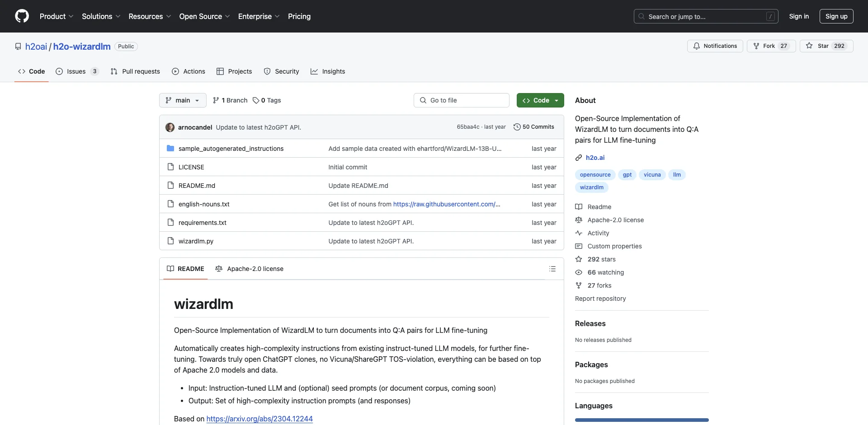This screenshot has height=425, width=868.
Task: Click the Go to file search field
Action: pyautogui.click(x=462, y=100)
